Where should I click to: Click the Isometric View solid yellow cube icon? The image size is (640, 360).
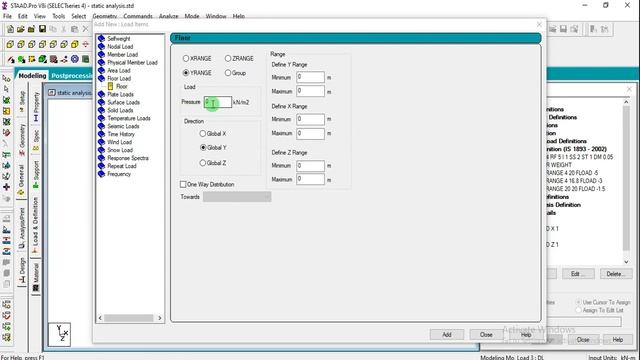[75, 44]
